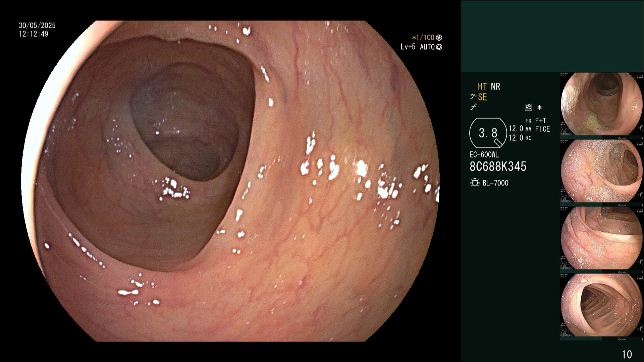
Task: Click the upper 12.0 value
Action: 516,129
